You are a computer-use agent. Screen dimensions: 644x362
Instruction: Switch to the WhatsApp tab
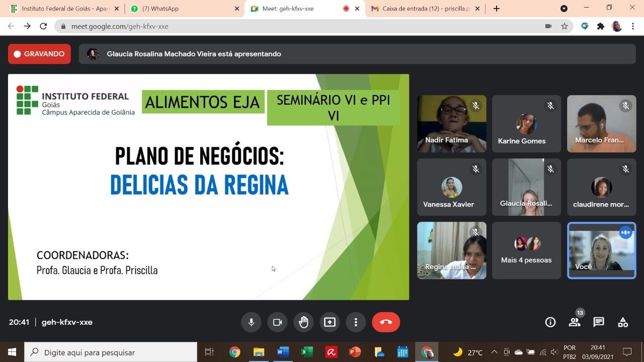[x=181, y=9]
